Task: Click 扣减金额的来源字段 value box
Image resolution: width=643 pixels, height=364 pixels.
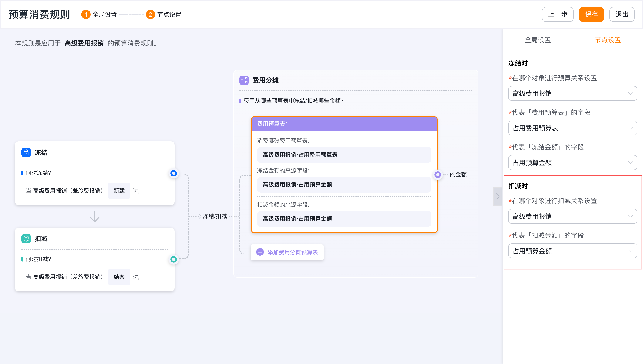Action: pos(344,219)
